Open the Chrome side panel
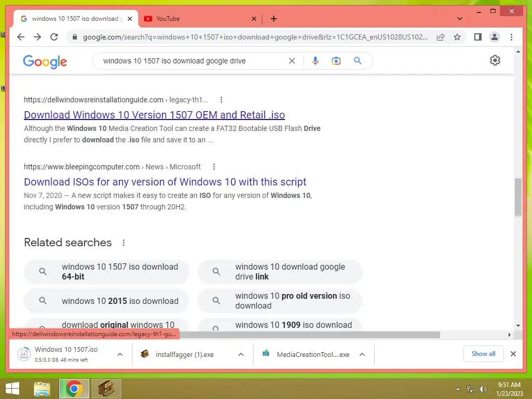 478,37
